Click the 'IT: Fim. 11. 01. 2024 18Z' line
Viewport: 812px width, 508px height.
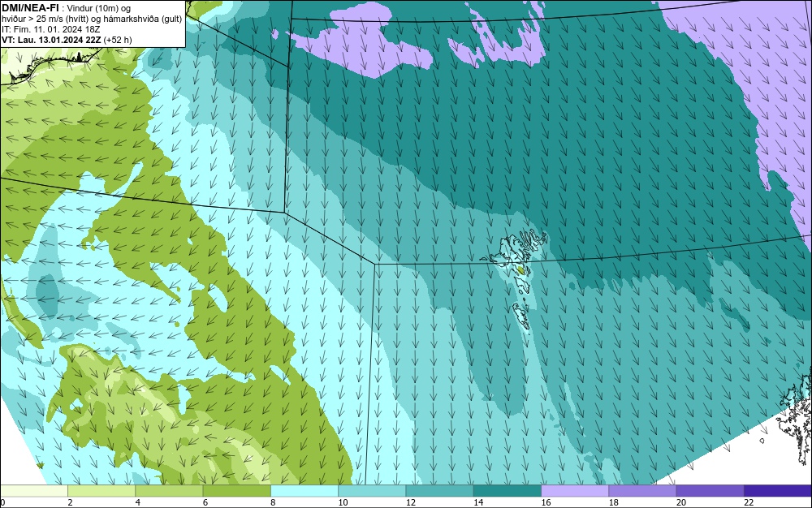[50, 29]
